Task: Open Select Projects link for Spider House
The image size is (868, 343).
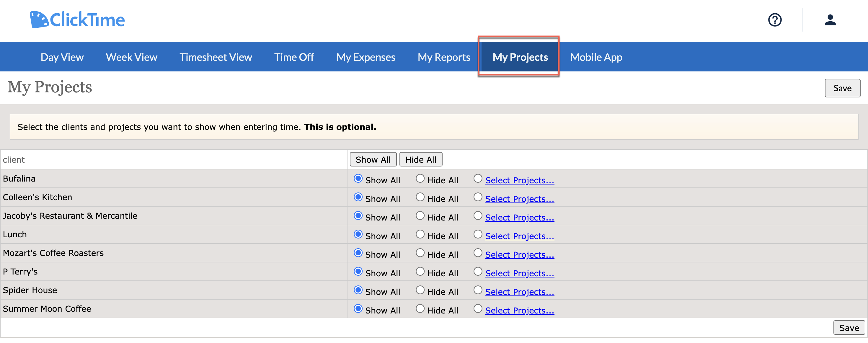Action: pyautogui.click(x=520, y=292)
